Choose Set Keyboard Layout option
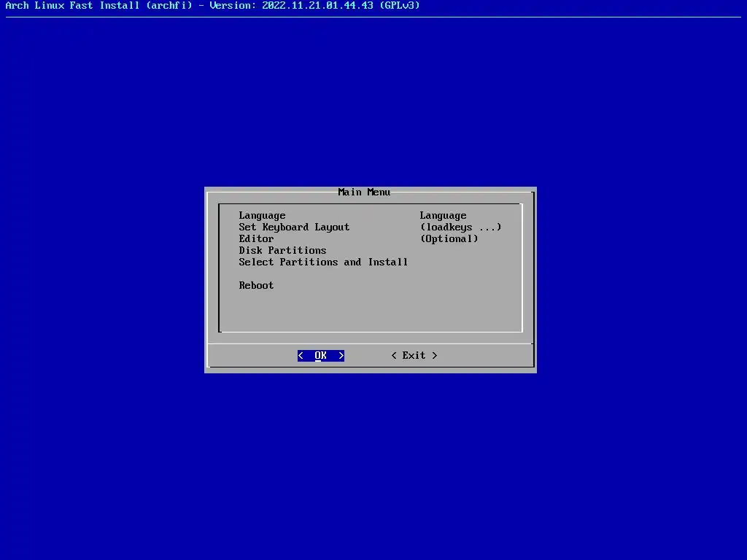 click(x=294, y=227)
